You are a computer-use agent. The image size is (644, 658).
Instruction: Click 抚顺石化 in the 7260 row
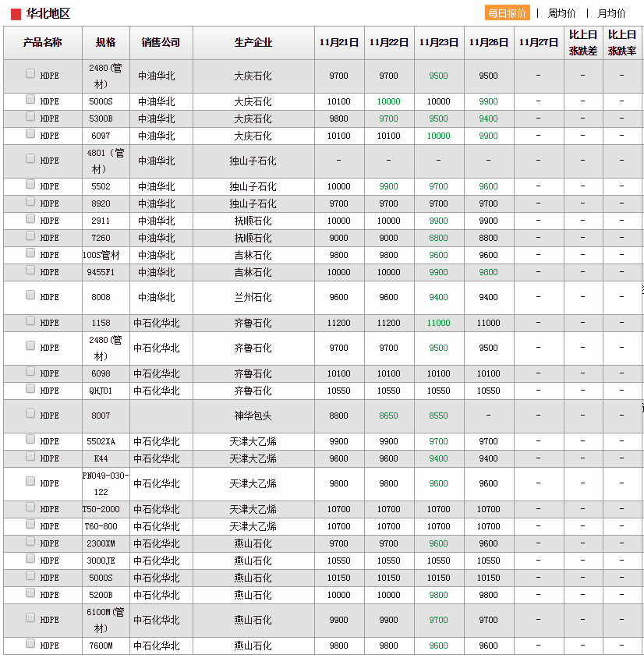click(253, 238)
